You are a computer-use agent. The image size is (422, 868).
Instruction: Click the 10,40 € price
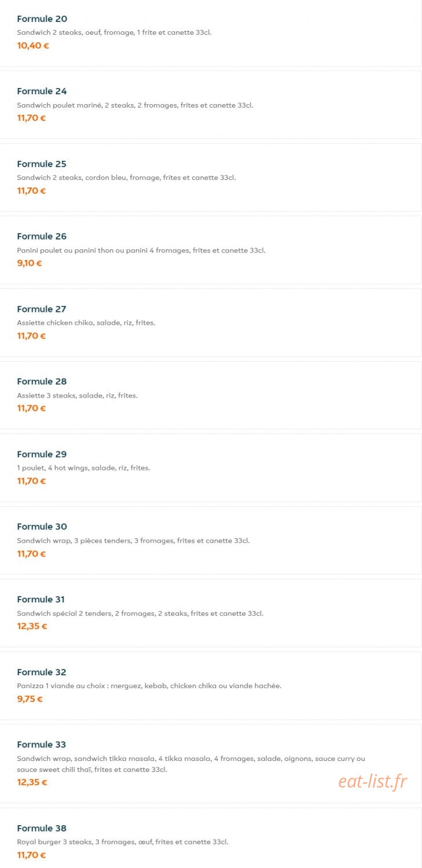click(x=33, y=46)
